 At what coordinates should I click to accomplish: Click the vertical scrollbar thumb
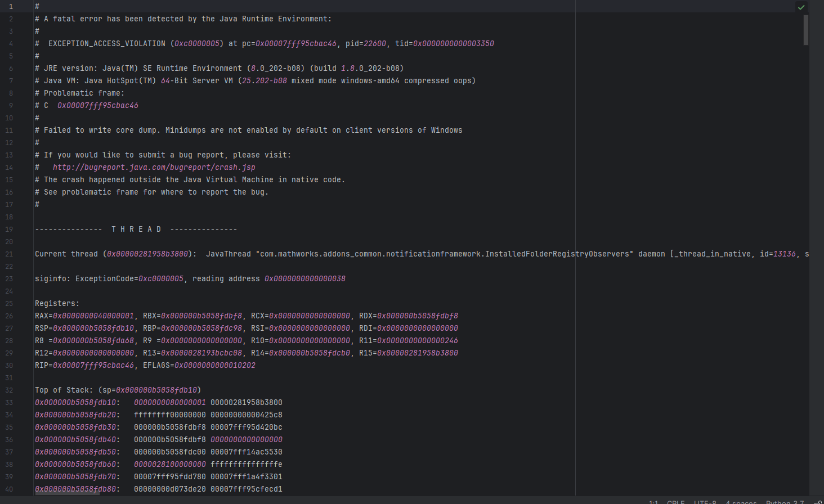(805, 30)
